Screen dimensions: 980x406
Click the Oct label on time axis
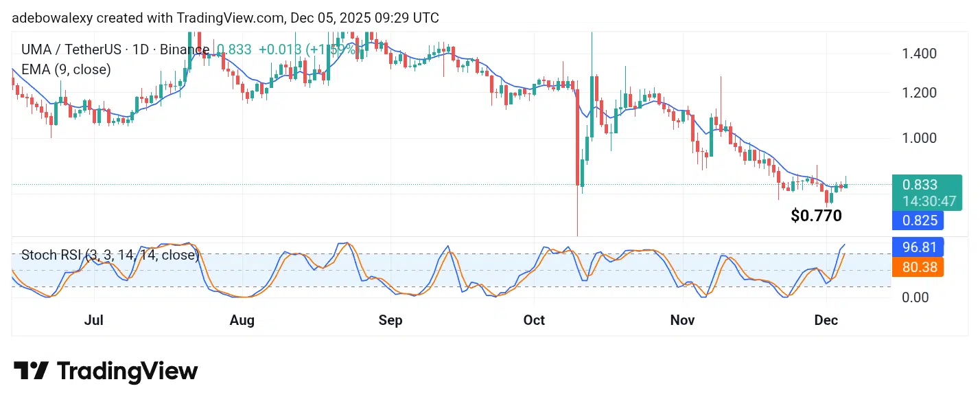pyautogui.click(x=534, y=321)
